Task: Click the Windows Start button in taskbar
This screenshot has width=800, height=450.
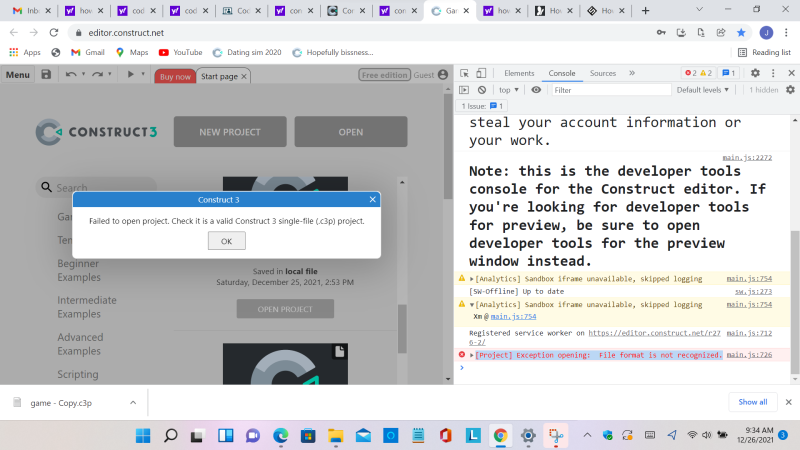Action: point(143,435)
